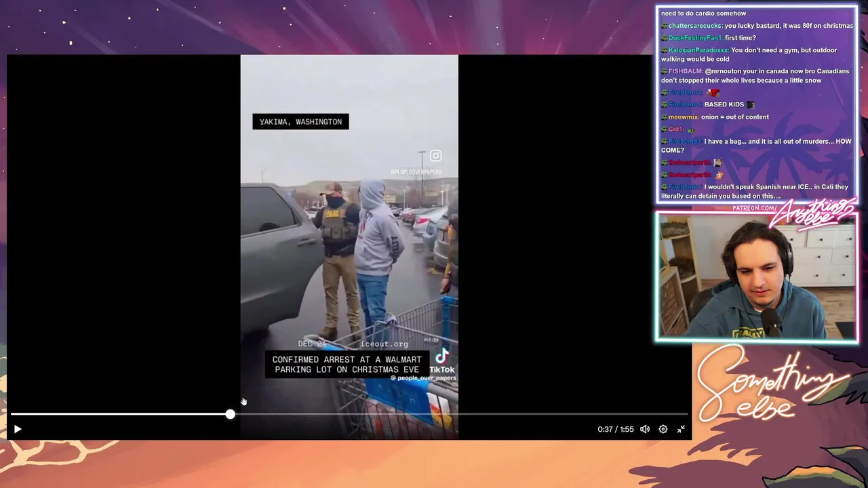Click the 'iceout.org' text in the video
868x488 pixels.
coord(384,344)
